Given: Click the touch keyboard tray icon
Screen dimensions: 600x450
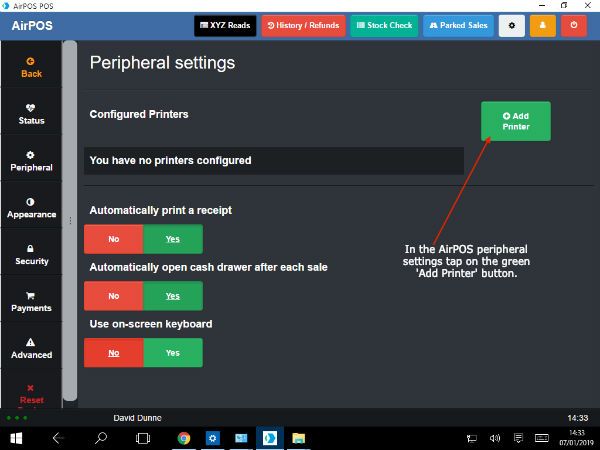Looking at the screenshot, I should (542, 438).
